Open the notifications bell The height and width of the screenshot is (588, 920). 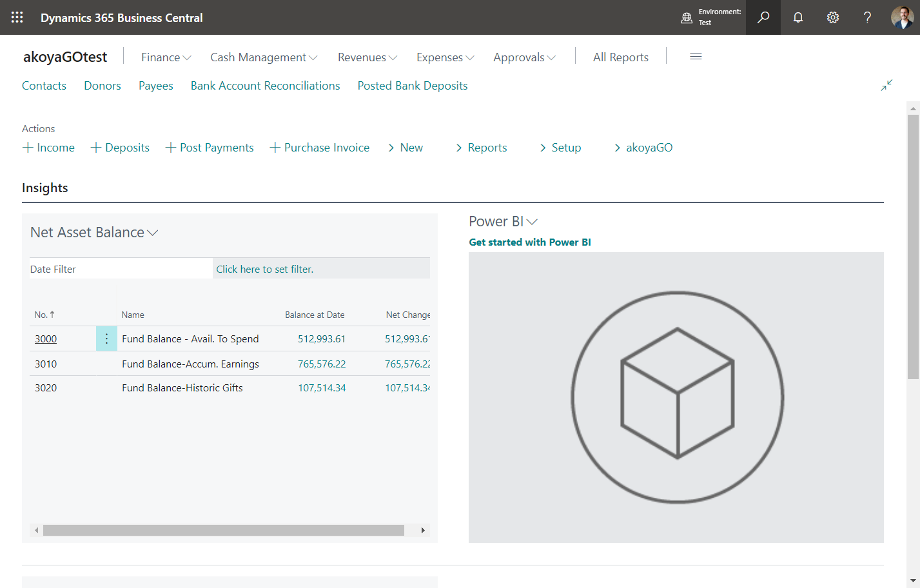[798, 17]
